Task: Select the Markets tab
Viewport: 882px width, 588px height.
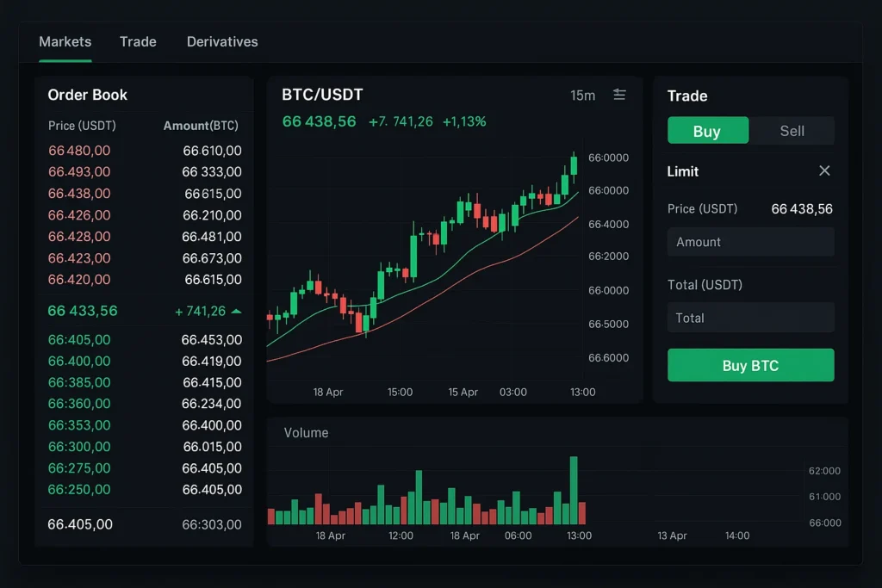Action: 65,41
